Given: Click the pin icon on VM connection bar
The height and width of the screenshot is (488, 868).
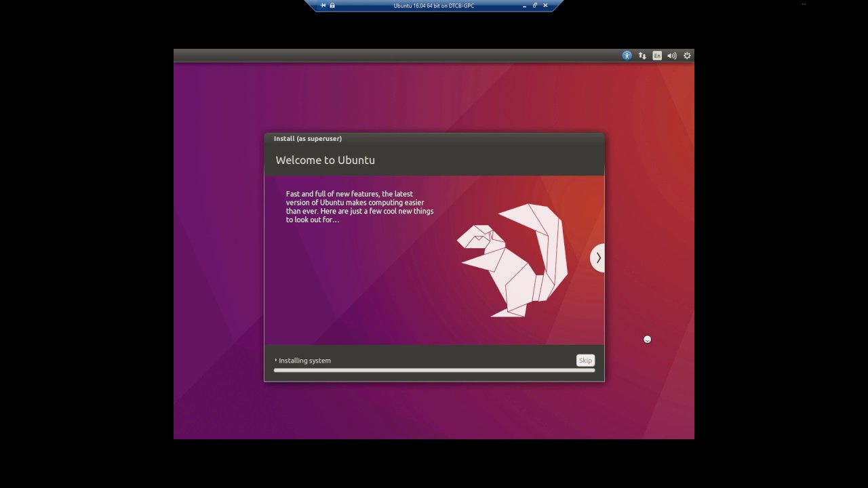Looking at the screenshot, I should pyautogui.click(x=323, y=5).
